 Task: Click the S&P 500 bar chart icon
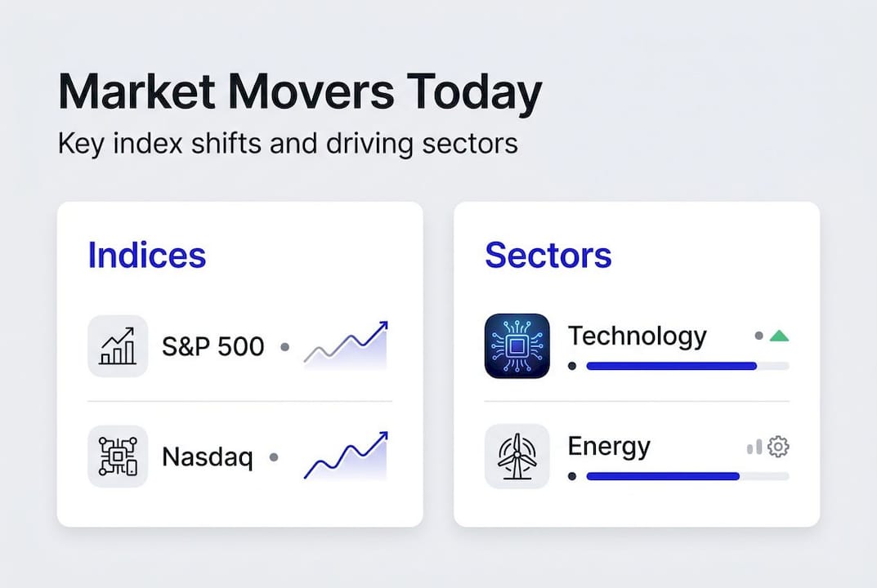(118, 346)
